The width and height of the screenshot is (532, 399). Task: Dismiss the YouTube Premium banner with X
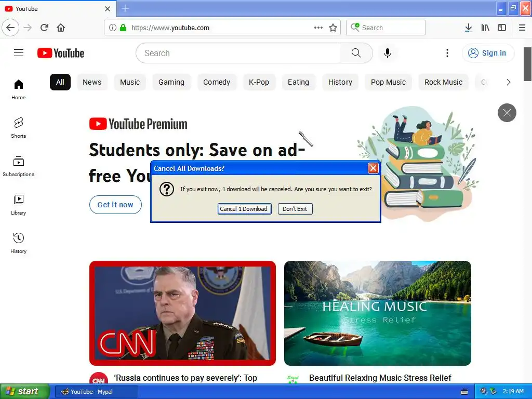point(507,113)
